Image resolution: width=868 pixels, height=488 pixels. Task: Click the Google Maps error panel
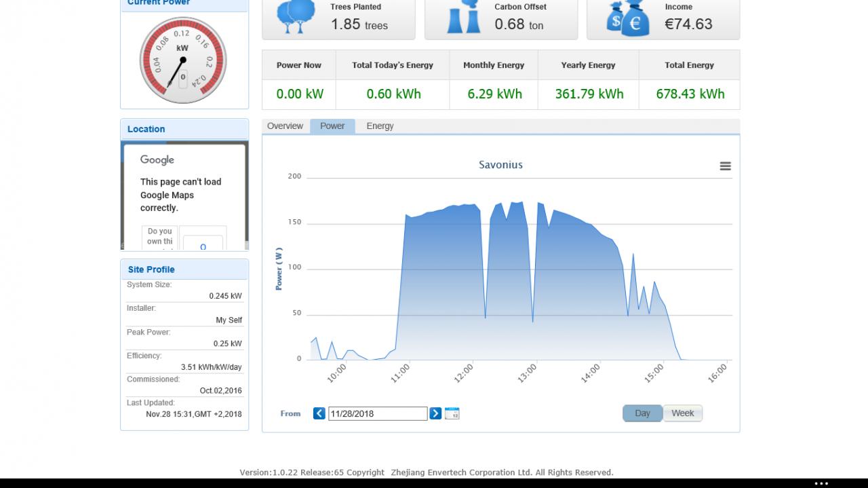(184, 195)
